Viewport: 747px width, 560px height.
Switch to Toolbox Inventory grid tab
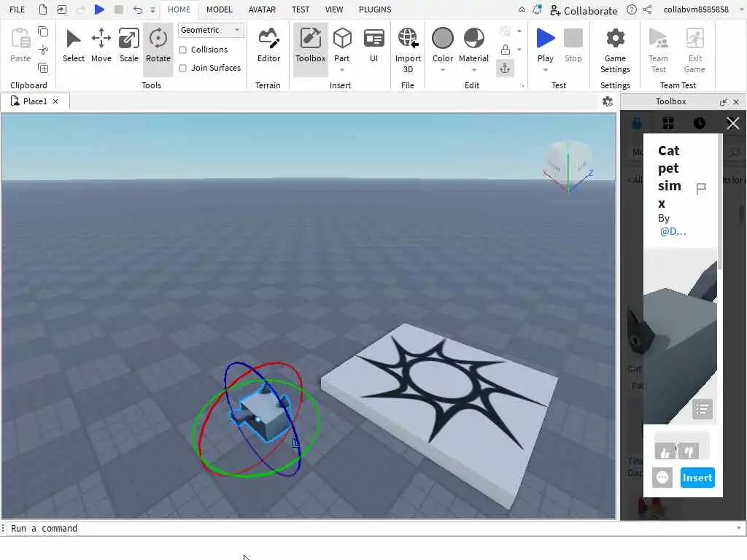pos(668,123)
